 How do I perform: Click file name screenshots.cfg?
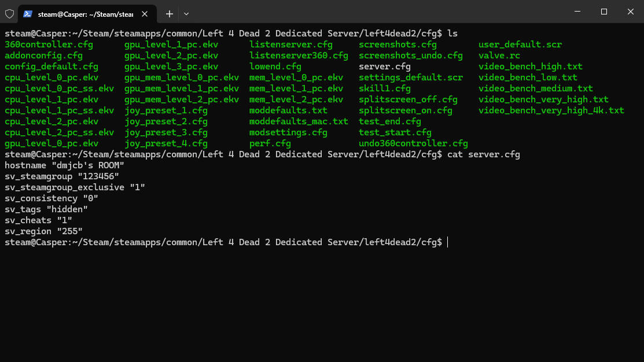tap(398, 45)
